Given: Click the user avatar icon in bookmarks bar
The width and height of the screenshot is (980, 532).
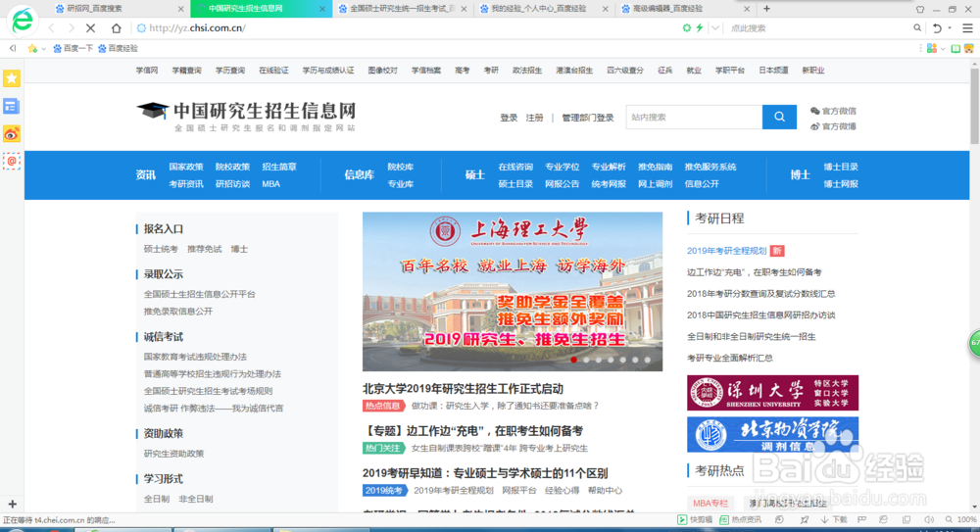Looking at the screenshot, I should click(969, 48).
